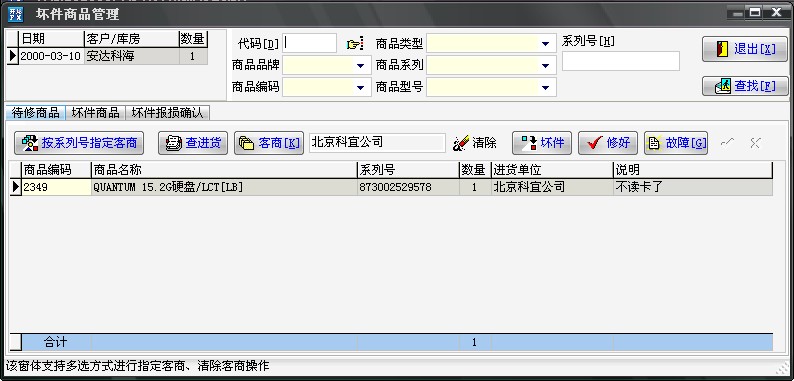794x381 pixels.
Task: Expand the 商品类型 dropdown
Action: click(x=545, y=44)
